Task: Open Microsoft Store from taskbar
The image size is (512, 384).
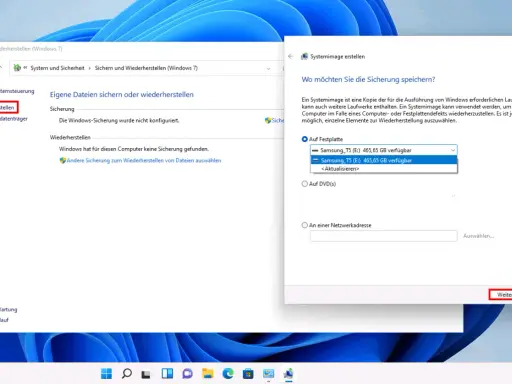Action: point(248,374)
